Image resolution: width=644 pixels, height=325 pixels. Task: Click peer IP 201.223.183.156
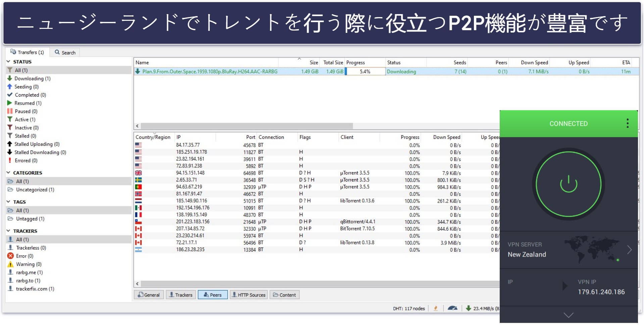pyautogui.click(x=193, y=222)
